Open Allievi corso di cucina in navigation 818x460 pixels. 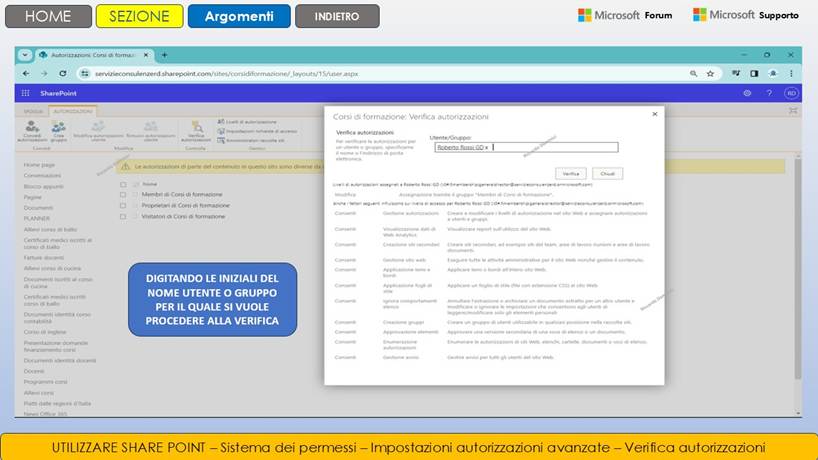tap(52, 268)
